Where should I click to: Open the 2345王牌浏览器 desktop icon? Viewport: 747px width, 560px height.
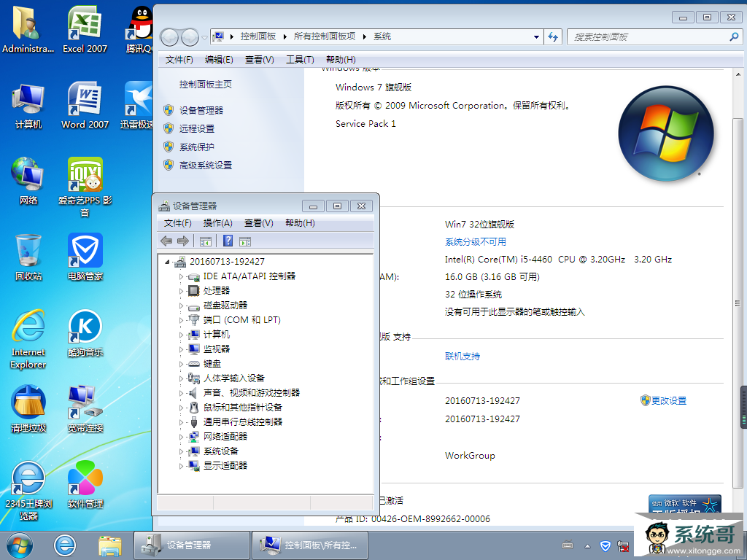click(28, 491)
